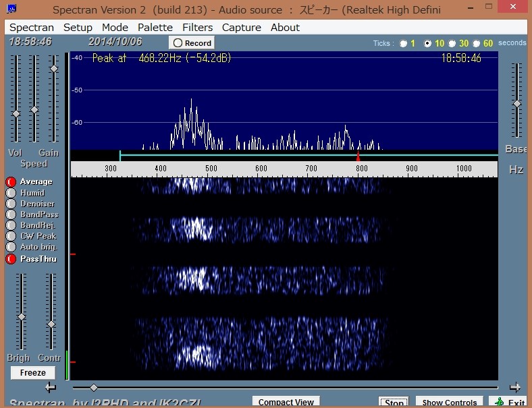Click the 18:58:46 clock at top left
The height and width of the screenshot is (408, 532).
click(30, 42)
